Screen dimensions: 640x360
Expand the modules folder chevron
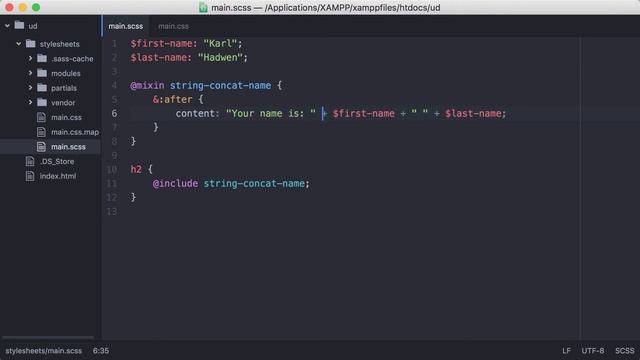(x=30, y=73)
